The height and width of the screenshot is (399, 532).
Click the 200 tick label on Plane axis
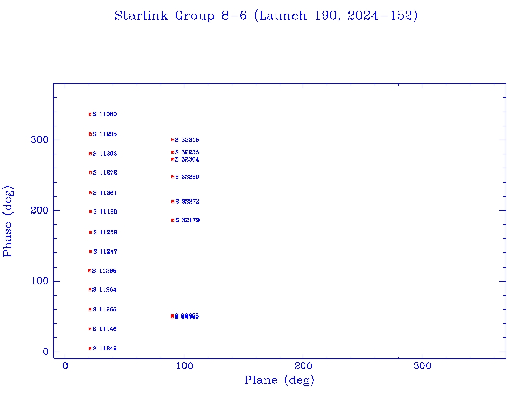303,366
